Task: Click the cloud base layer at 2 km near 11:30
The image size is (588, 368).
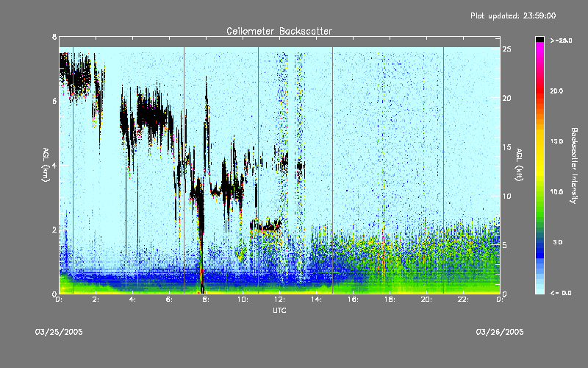Action: click(265, 227)
